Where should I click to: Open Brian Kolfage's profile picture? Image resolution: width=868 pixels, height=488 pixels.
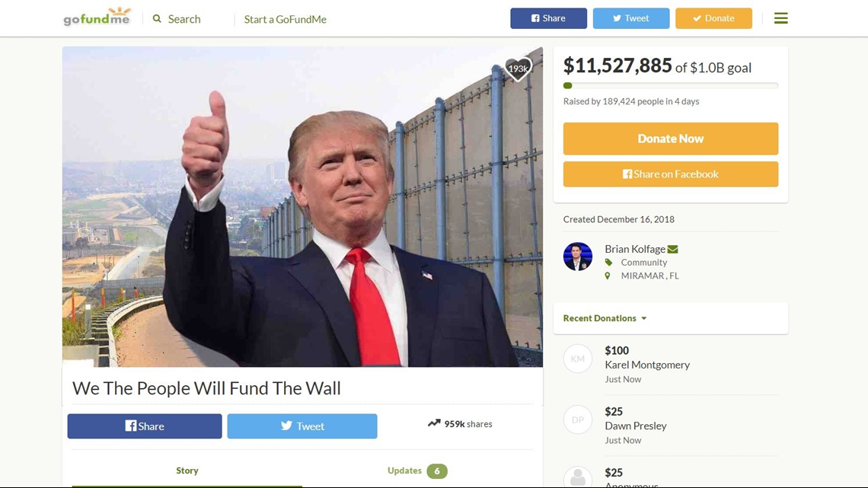tap(577, 256)
